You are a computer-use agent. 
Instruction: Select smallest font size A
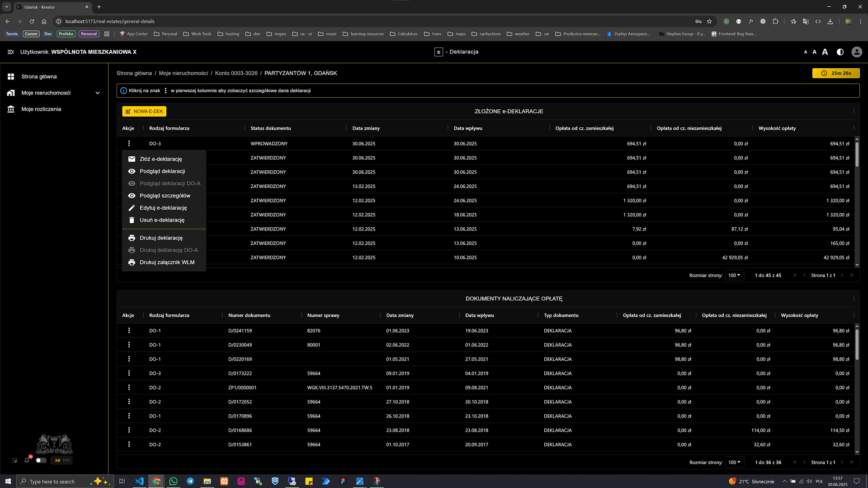[x=806, y=52]
